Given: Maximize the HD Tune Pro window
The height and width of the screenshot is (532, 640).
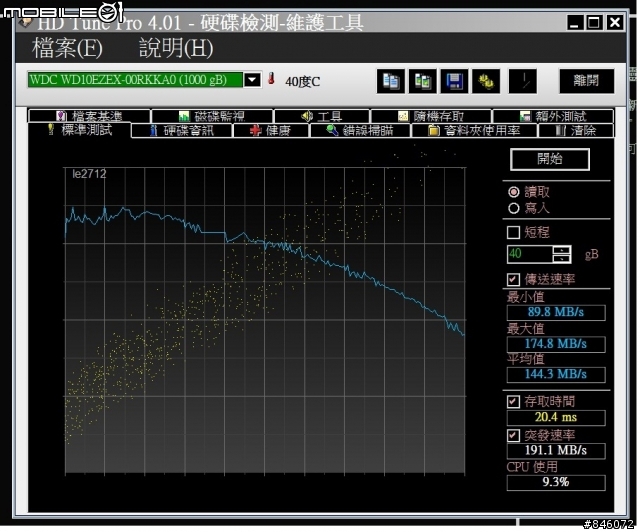Looking at the screenshot, I should click(594, 22).
